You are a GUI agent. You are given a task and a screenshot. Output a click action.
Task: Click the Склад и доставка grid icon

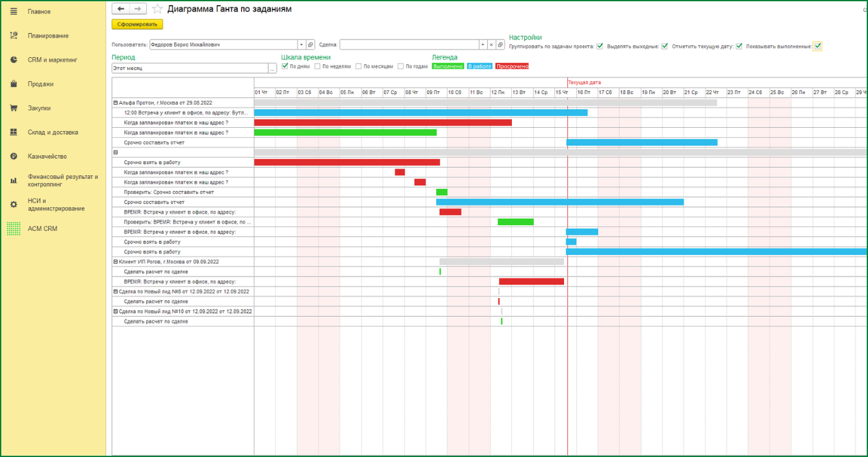coord(14,132)
